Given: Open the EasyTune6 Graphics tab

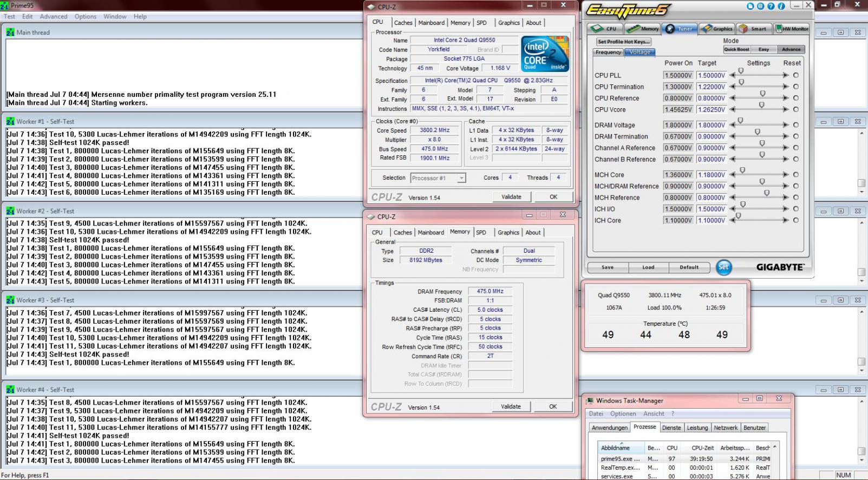Looking at the screenshot, I should pyautogui.click(x=717, y=29).
